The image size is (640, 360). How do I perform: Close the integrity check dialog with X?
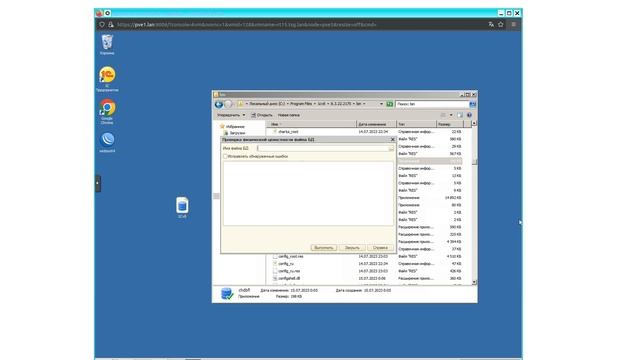tap(393, 140)
